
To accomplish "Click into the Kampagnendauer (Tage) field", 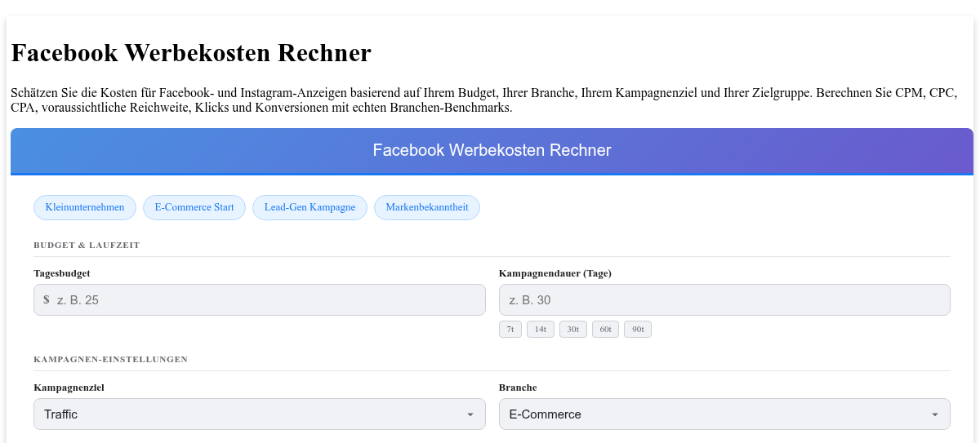I will 724,299.
